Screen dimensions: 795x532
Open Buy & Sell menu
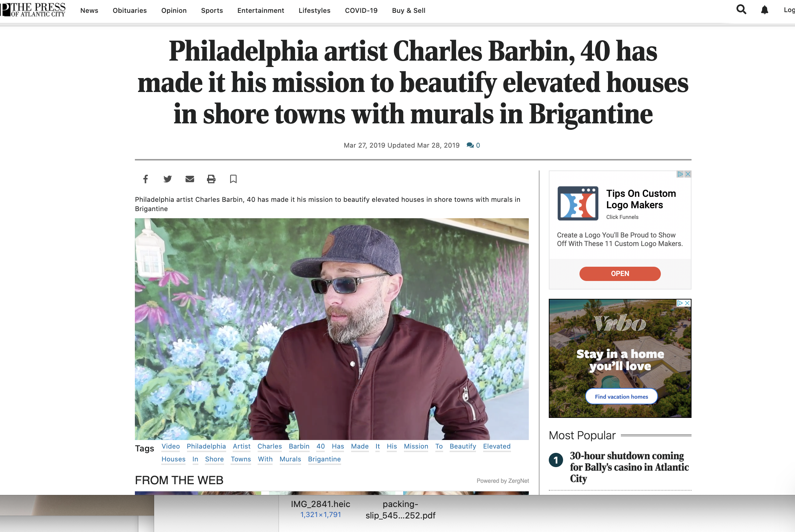[x=409, y=10]
